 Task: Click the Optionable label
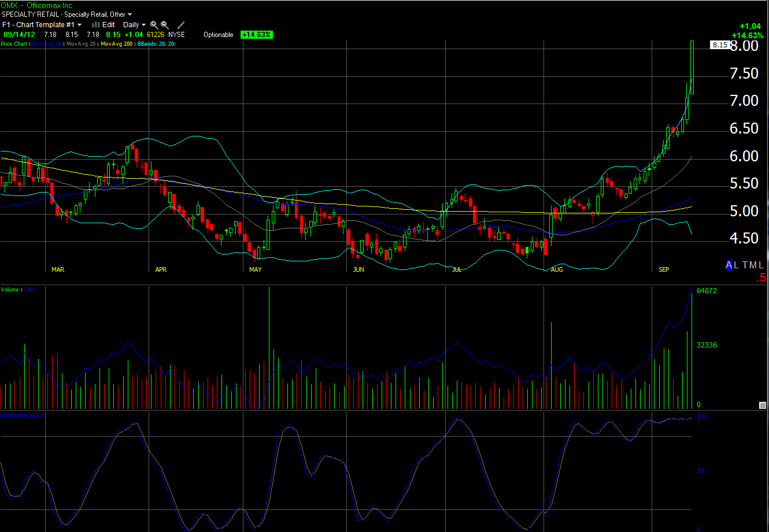(x=219, y=35)
